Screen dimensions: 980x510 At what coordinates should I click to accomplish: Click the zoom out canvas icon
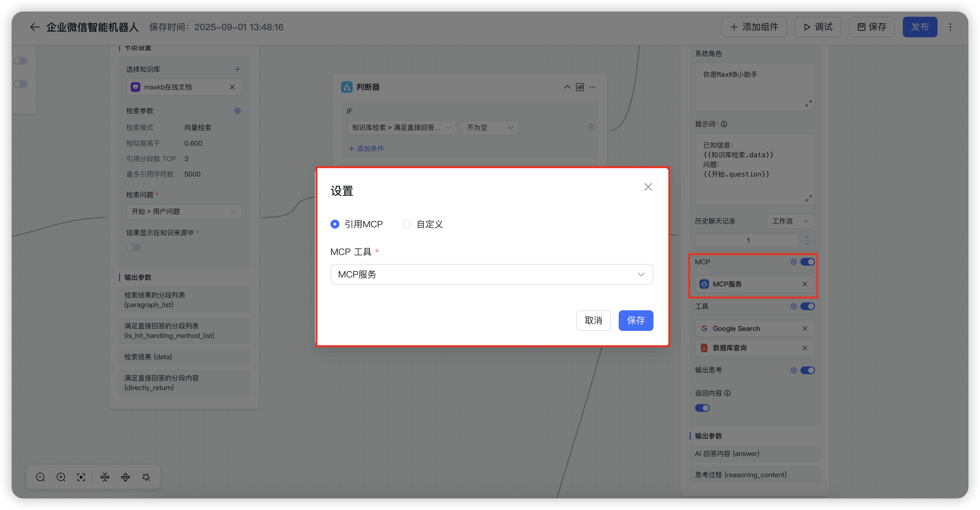pyautogui.click(x=40, y=477)
